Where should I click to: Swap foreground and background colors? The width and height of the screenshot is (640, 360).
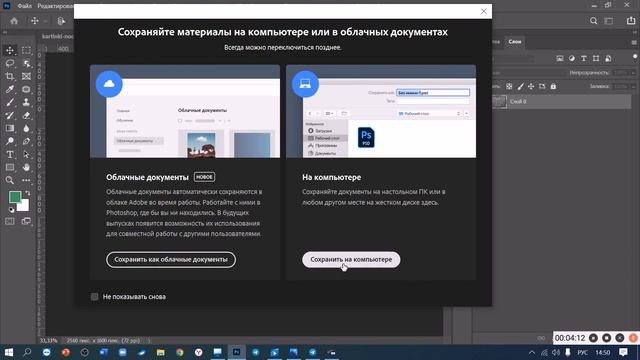27,193
